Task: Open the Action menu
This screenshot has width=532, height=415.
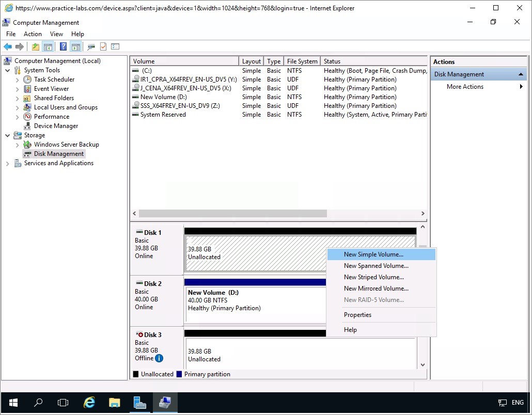Action: pyautogui.click(x=33, y=34)
